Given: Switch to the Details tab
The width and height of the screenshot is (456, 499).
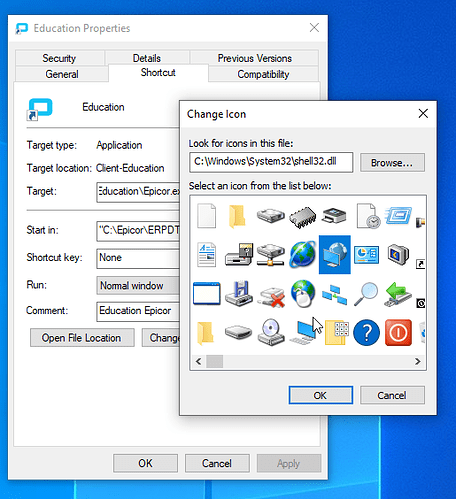Looking at the screenshot, I should point(147,58).
